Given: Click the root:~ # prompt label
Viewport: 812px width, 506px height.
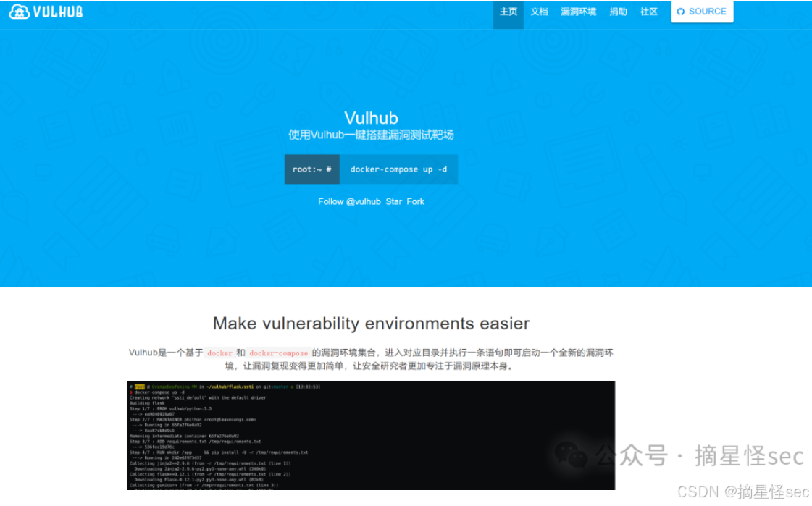Looking at the screenshot, I should click(311, 169).
